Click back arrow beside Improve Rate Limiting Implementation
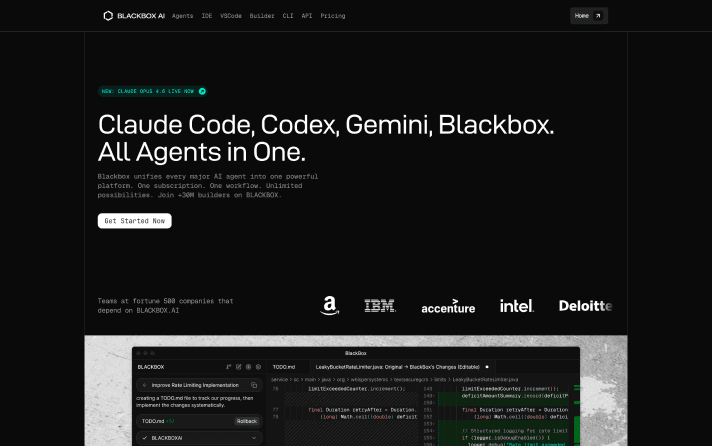 tap(144, 385)
